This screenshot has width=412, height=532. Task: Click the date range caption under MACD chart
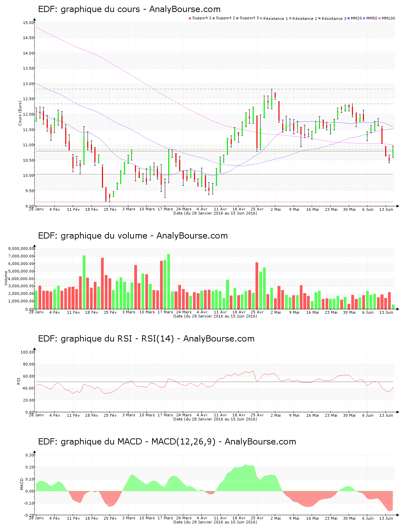(x=215, y=522)
